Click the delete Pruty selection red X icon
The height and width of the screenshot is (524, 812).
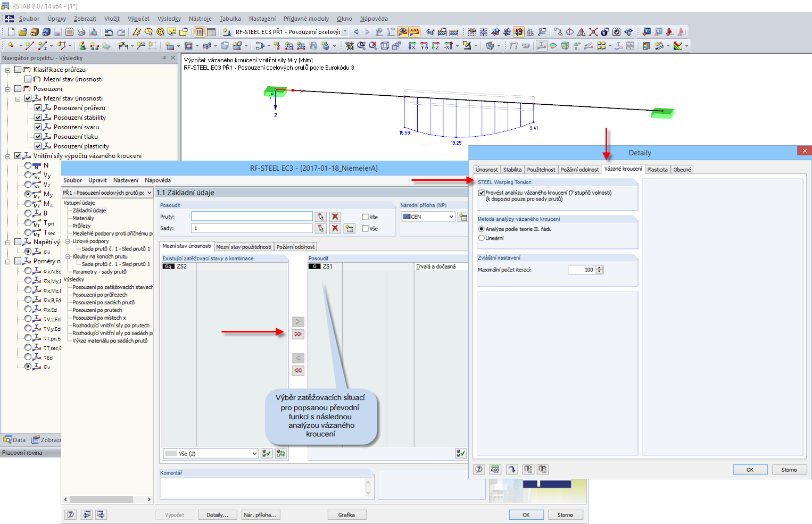coord(335,217)
